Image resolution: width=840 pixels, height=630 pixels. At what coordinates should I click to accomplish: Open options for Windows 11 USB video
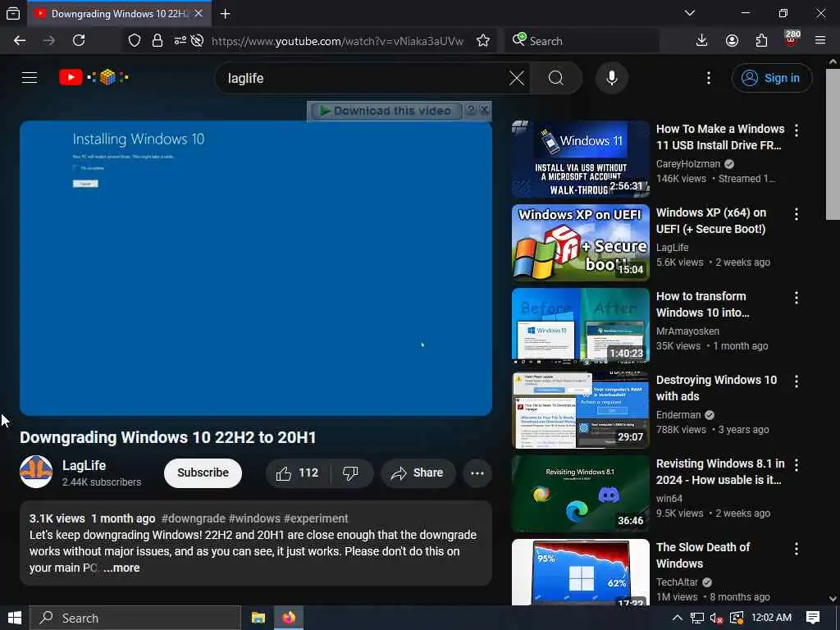tap(797, 130)
